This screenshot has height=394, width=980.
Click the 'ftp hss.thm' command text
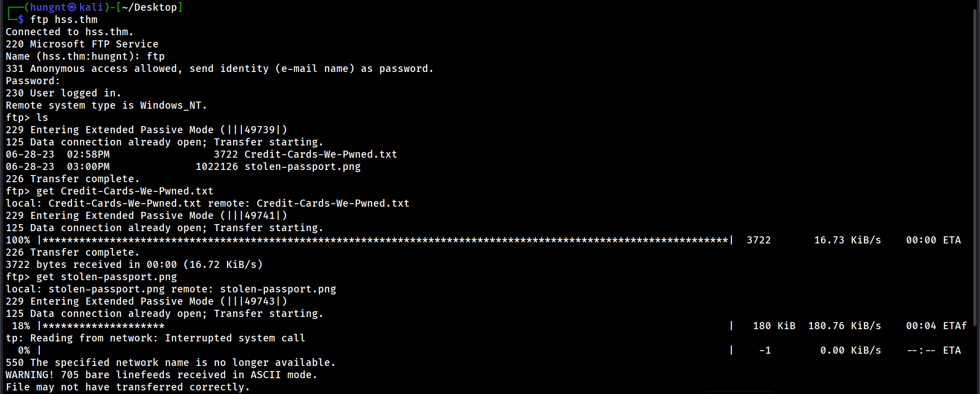point(64,19)
